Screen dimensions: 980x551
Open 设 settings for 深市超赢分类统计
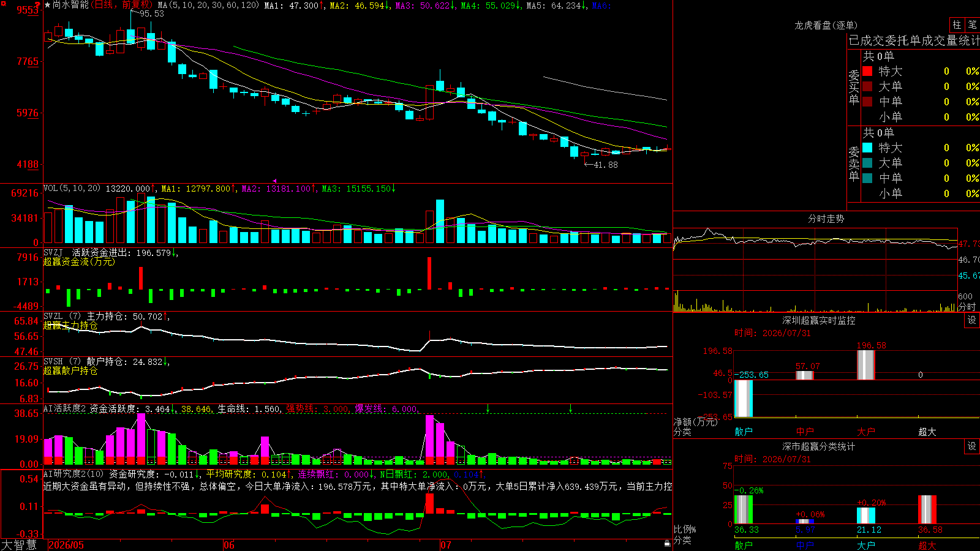pos(972,446)
